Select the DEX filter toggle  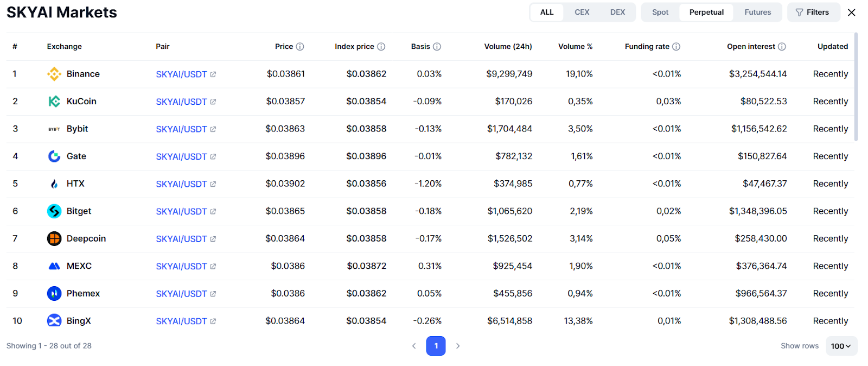pyautogui.click(x=617, y=12)
